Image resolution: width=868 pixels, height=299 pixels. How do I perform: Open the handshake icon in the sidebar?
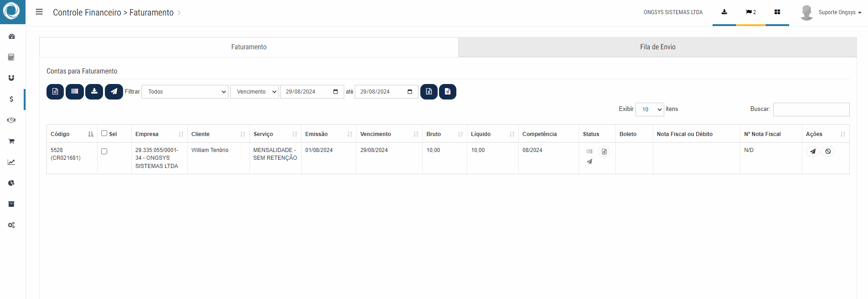(x=11, y=120)
